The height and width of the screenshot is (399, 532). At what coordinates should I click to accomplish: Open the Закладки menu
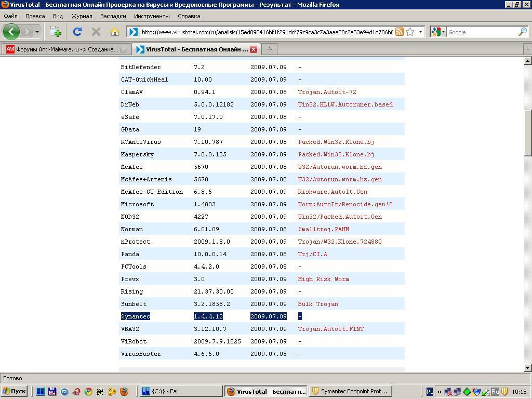113,16
